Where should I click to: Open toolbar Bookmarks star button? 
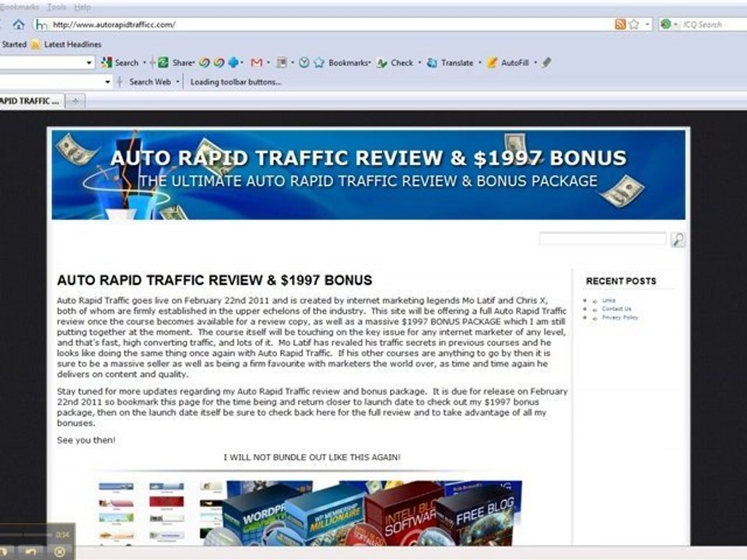[x=342, y=62]
